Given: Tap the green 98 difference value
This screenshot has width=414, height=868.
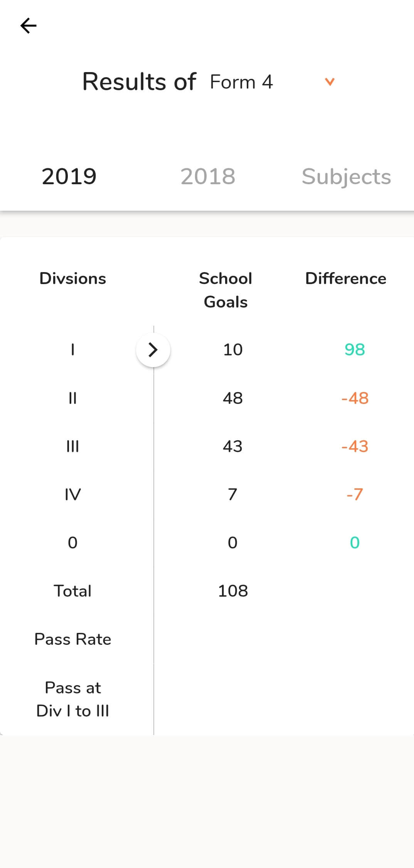Looking at the screenshot, I should (355, 350).
